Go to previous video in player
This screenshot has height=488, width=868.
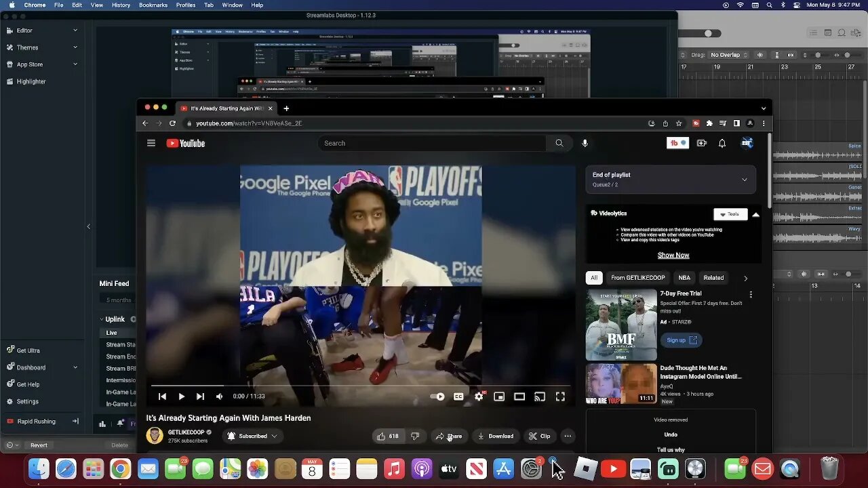click(x=162, y=396)
